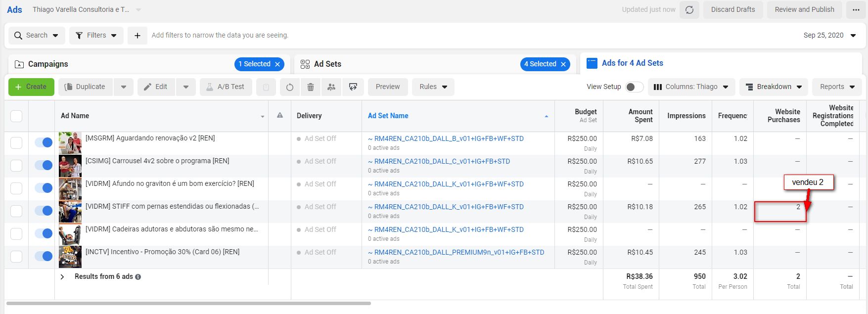This screenshot has width=868, height=314.
Task: Click the share feedback chat icon
Action: (x=353, y=87)
